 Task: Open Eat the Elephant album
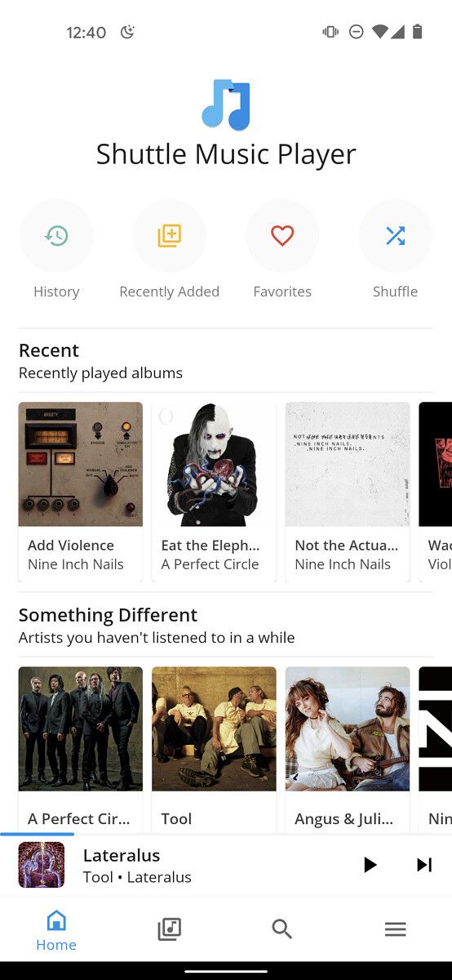(x=214, y=492)
